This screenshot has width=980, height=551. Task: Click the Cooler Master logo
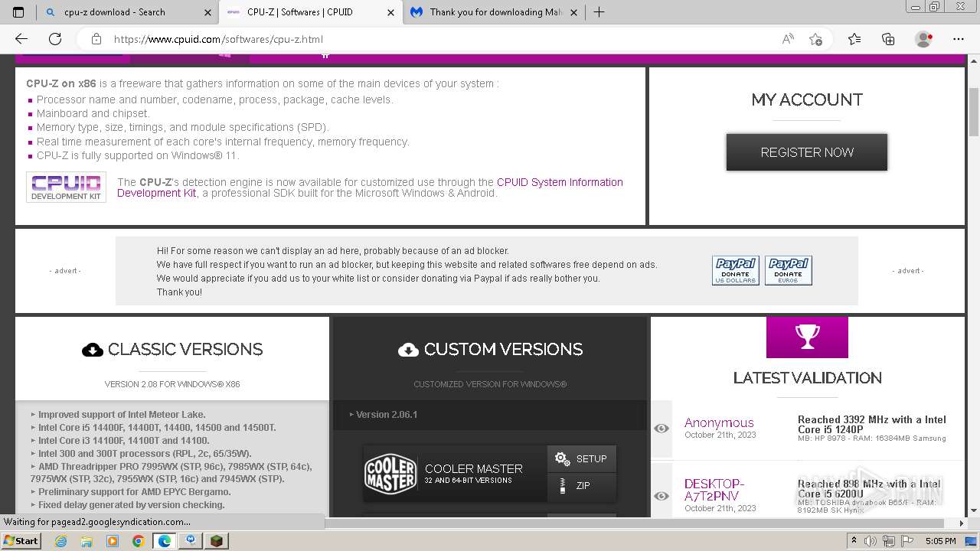click(390, 474)
